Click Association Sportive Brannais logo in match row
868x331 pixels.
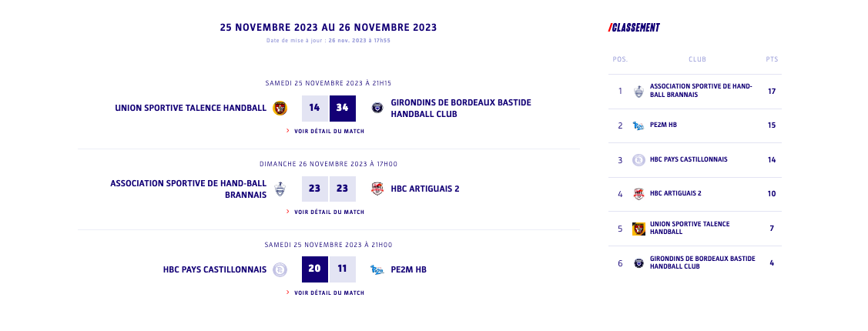[280, 189]
